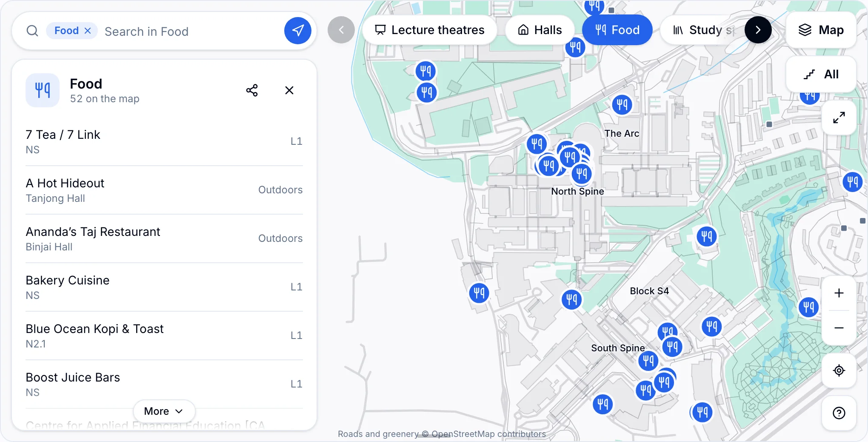
Task: Click the South Spine map label
Action: click(618, 348)
